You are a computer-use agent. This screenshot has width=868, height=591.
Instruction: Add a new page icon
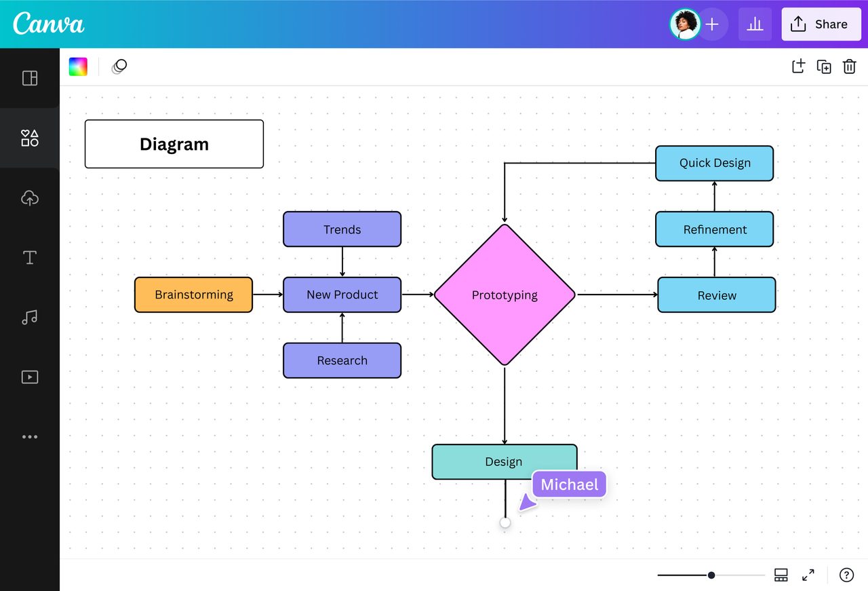798,66
